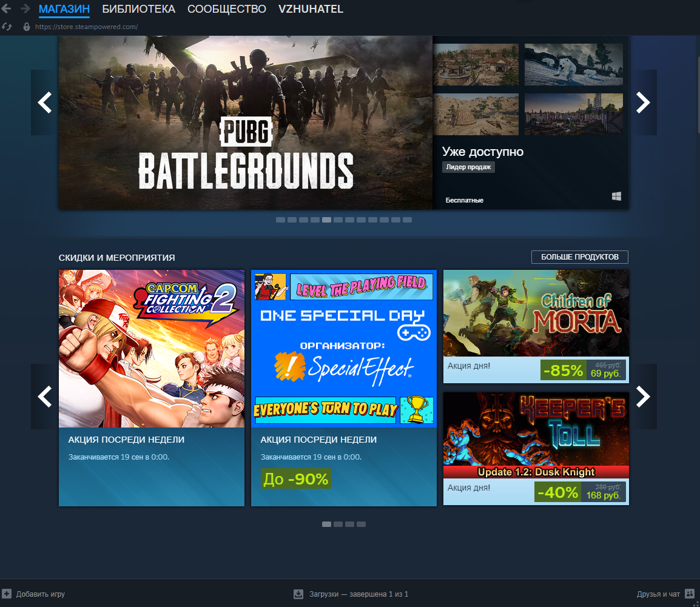Open the Capcom Fighting Collection 2 sale card

tap(152, 388)
